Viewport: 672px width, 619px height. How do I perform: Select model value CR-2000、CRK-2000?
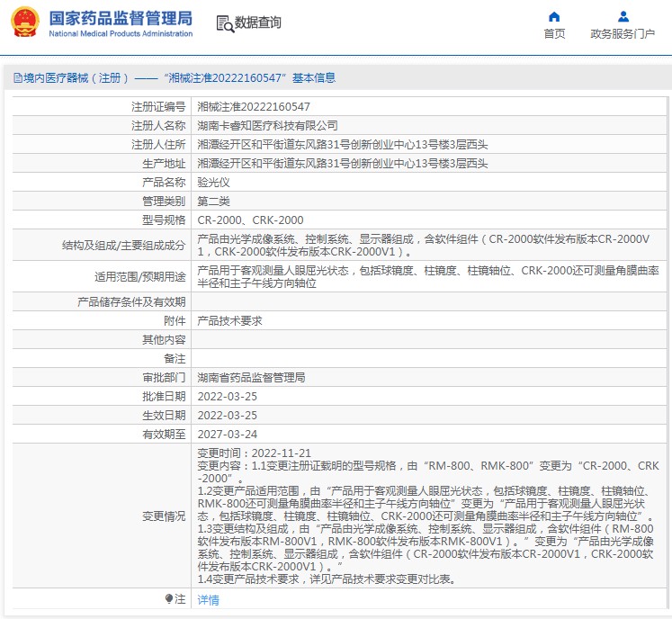coord(250,220)
